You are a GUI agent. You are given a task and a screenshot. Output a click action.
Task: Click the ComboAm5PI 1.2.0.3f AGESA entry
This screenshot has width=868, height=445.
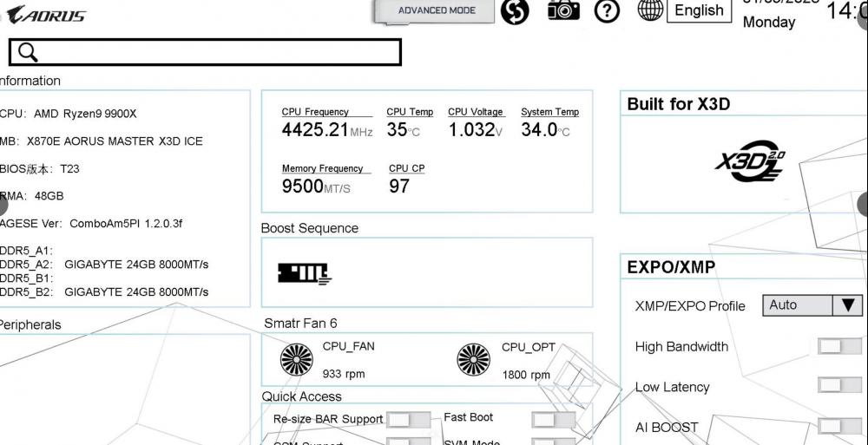point(91,224)
